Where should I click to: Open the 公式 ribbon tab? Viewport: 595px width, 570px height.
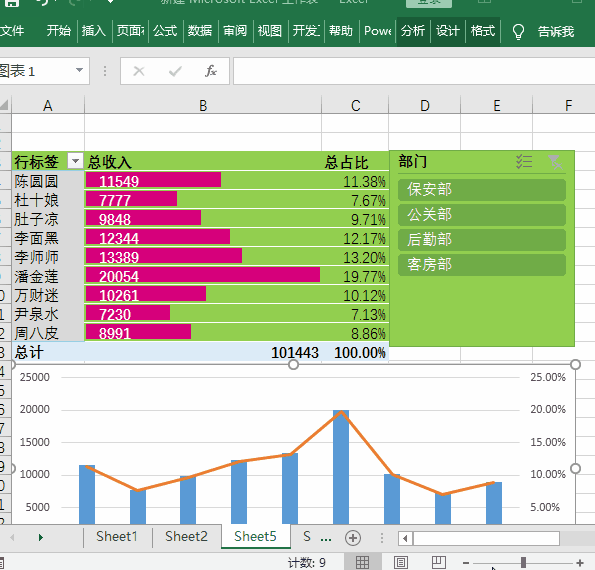[x=165, y=31]
